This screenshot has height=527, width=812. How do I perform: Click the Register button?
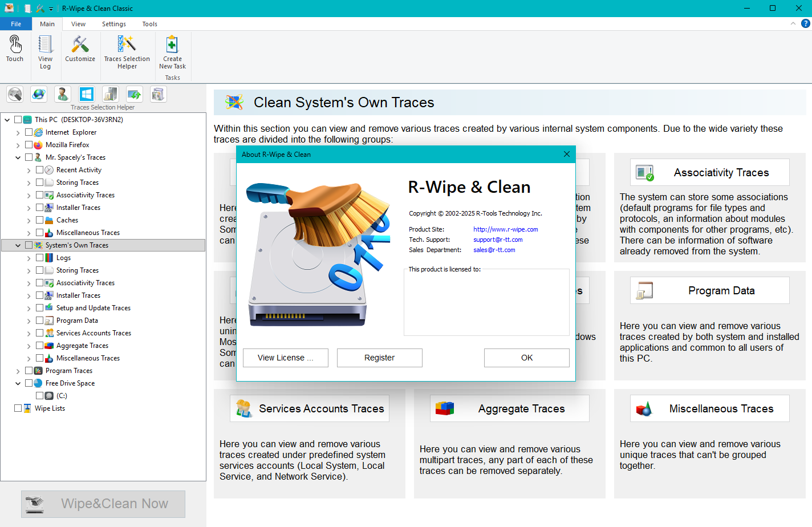coord(380,358)
